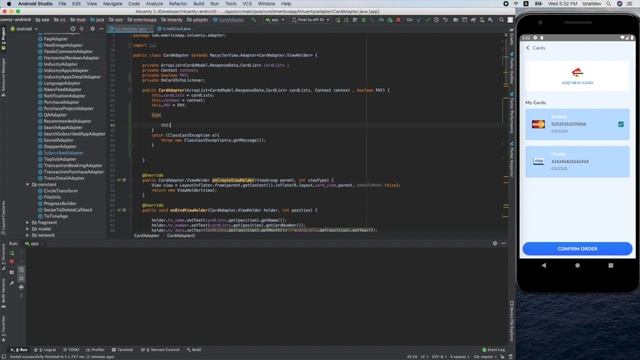The width and height of the screenshot is (640, 360).
Task: Open the File menu
Action: [62, 4]
